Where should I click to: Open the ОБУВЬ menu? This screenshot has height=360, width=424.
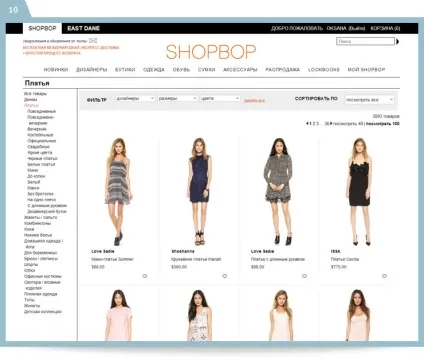click(181, 70)
